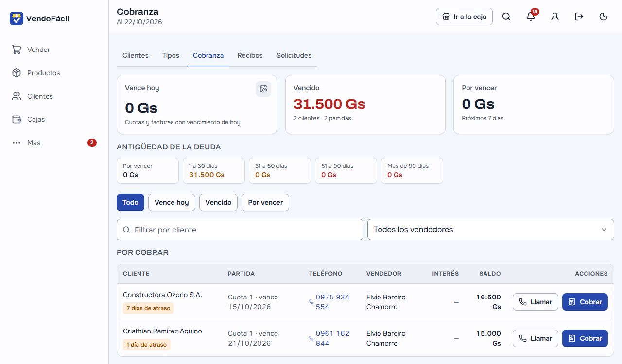This screenshot has width=622, height=364.
Task: Click phone icon beside 0961 162 844
Action: [x=311, y=338]
